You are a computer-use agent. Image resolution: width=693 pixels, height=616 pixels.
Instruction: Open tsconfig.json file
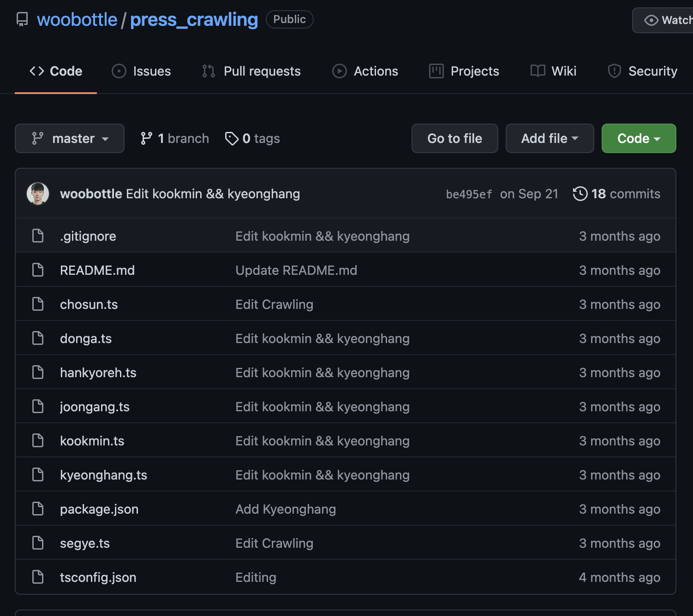point(98,577)
